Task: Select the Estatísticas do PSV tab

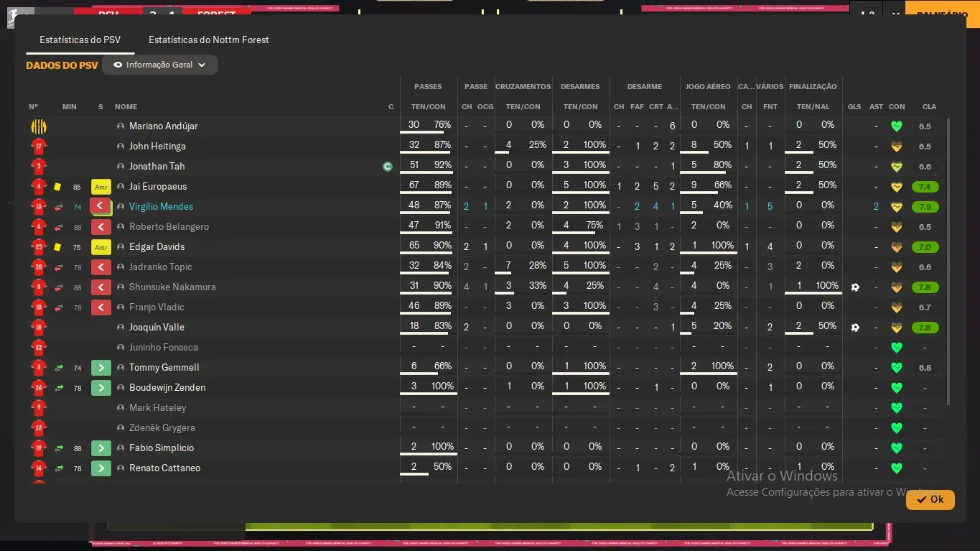Action: (x=80, y=40)
